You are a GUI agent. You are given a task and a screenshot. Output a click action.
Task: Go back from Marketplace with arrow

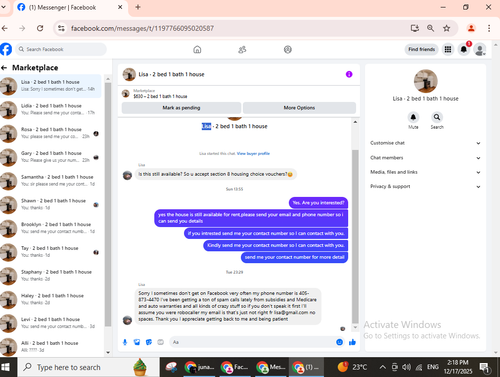(x=4, y=68)
